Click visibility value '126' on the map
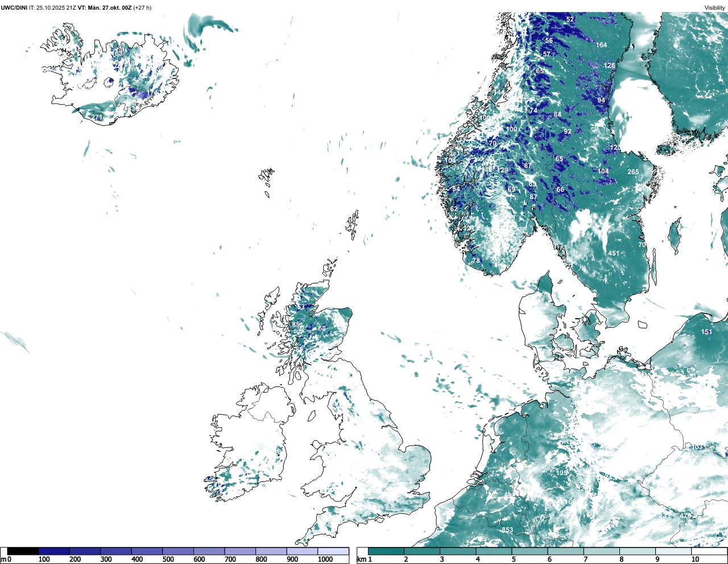728x564 pixels. pyautogui.click(x=609, y=66)
